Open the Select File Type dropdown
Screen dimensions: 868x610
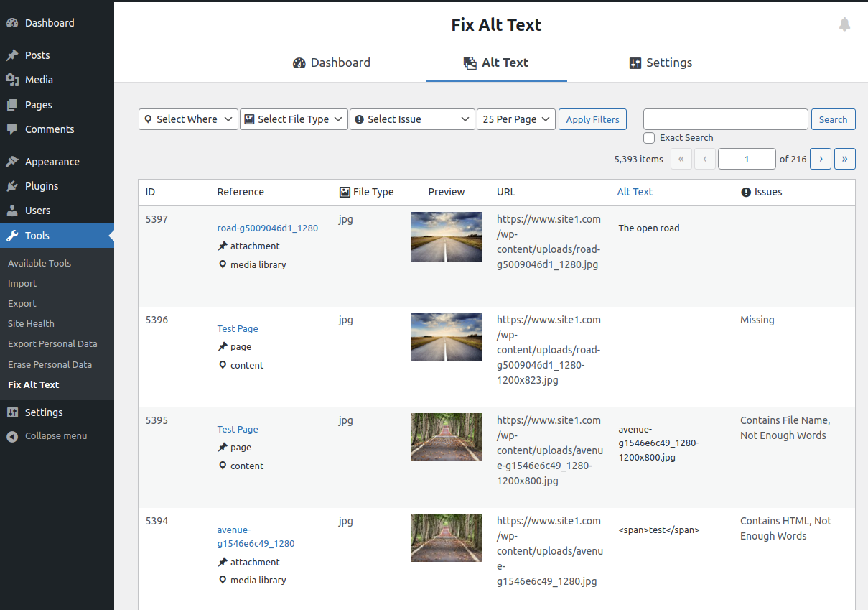point(294,119)
